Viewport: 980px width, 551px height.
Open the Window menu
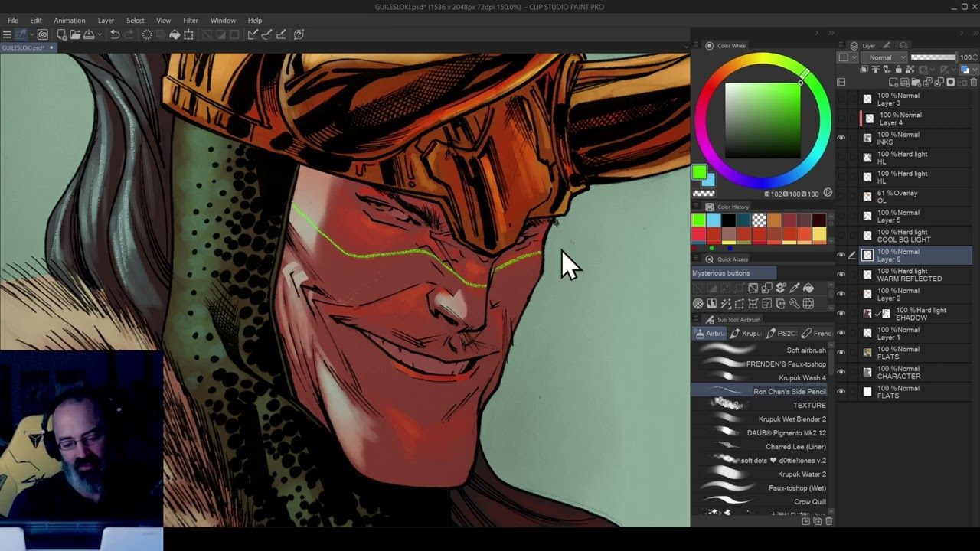click(x=223, y=20)
